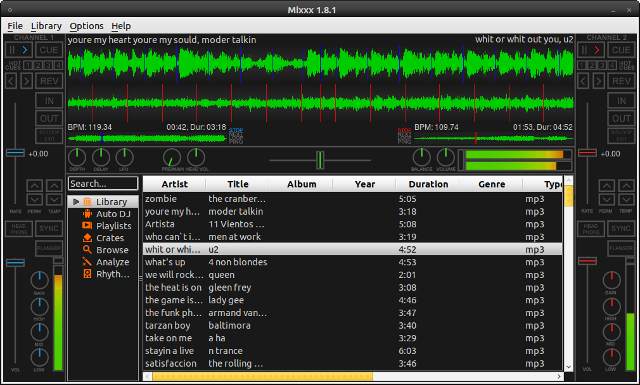Click Channel 1 permanent rate down arrow

(x=35, y=200)
